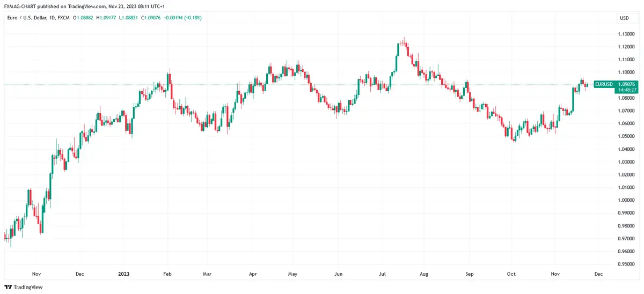Image resolution: width=644 pixels, height=294 pixels.
Task: Click the 1.12000 price axis label
Action: pyautogui.click(x=626, y=47)
